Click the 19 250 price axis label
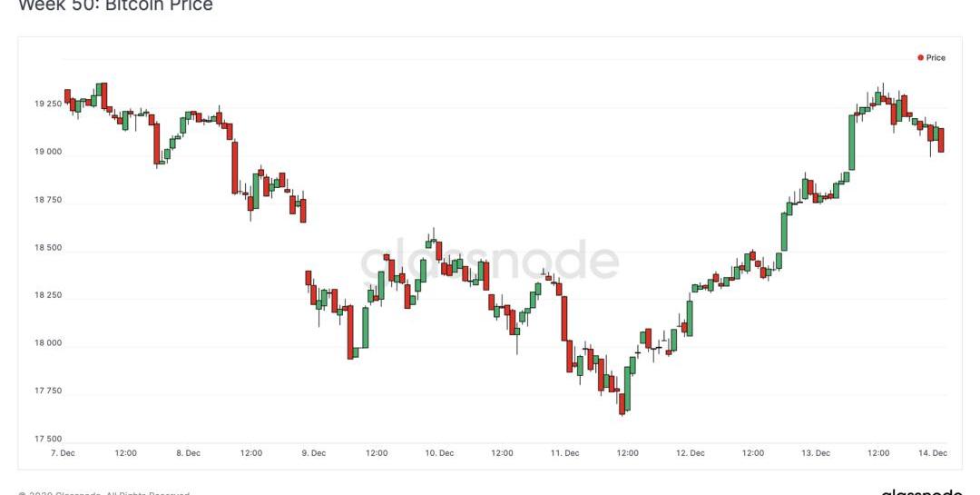 point(48,104)
